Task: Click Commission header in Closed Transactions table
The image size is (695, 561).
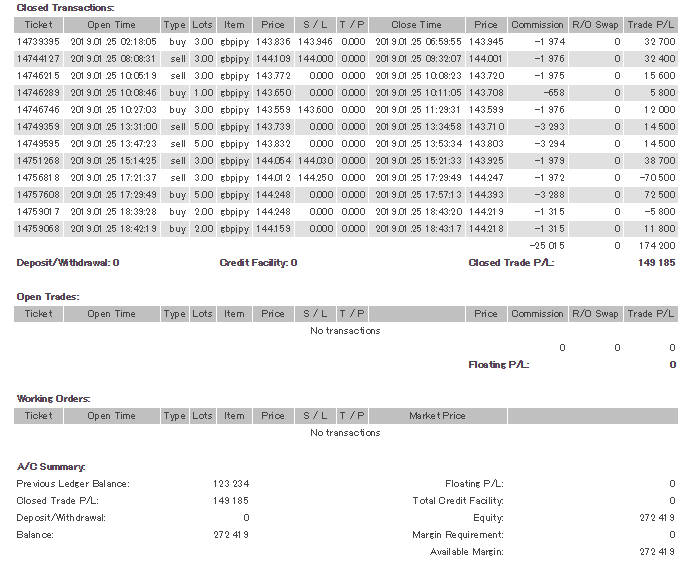Action: (537, 24)
